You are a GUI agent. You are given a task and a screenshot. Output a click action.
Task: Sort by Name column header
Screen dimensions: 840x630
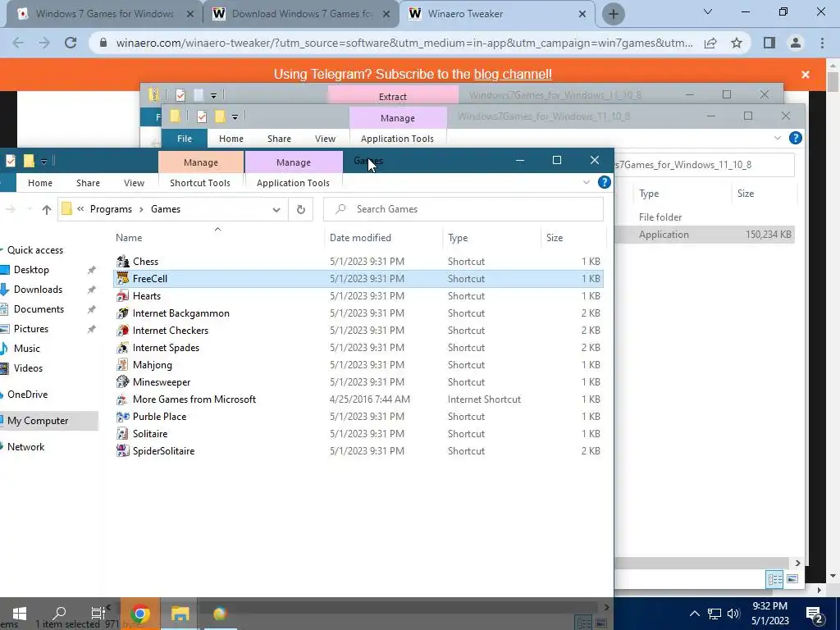point(129,237)
